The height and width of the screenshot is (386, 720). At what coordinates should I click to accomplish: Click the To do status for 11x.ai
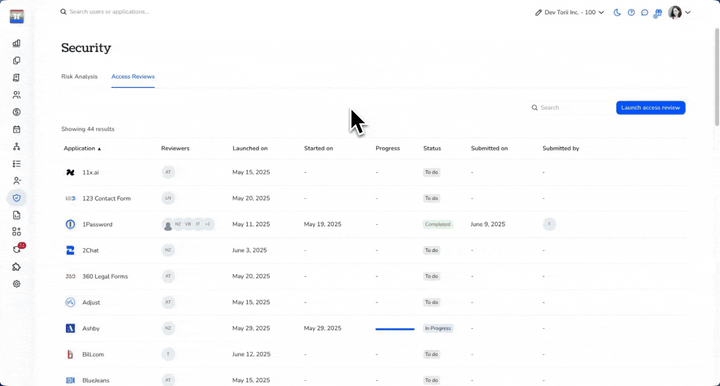point(431,172)
